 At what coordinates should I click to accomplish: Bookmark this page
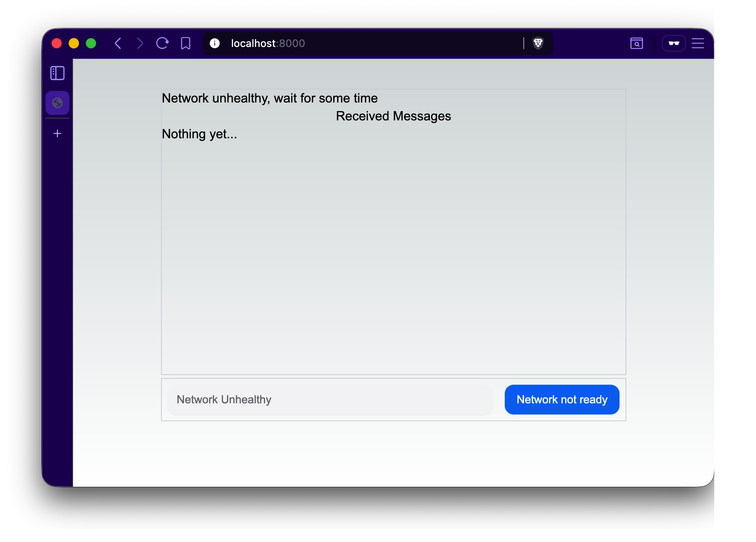[x=185, y=43]
